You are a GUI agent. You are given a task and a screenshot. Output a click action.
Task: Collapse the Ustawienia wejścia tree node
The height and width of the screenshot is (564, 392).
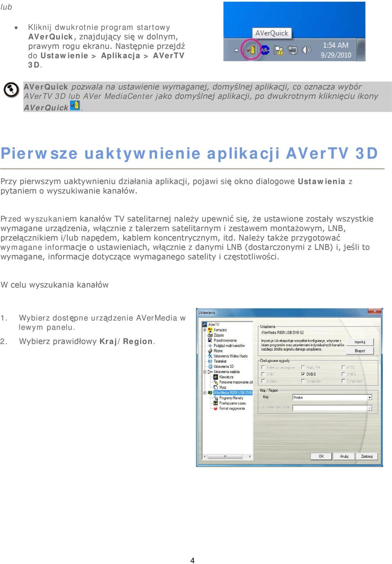tap(205, 372)
